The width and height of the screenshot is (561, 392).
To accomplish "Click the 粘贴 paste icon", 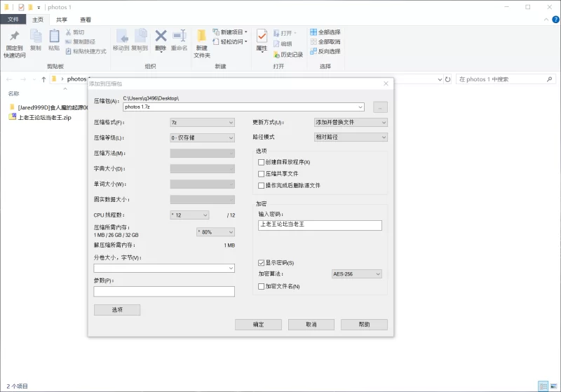I will (x=54, y=36).
